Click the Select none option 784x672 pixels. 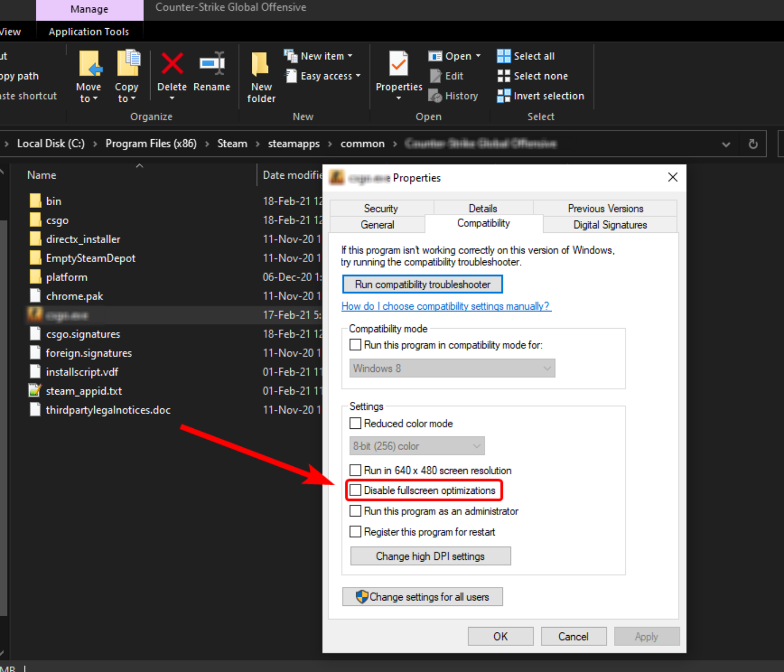(x=533, y=76)
